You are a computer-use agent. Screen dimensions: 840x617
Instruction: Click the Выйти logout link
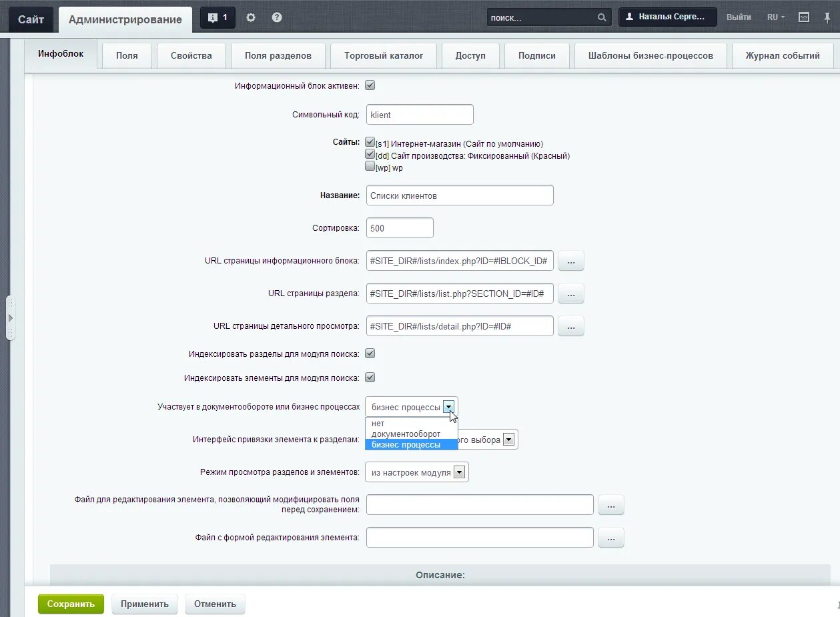(x=739, y=17)
